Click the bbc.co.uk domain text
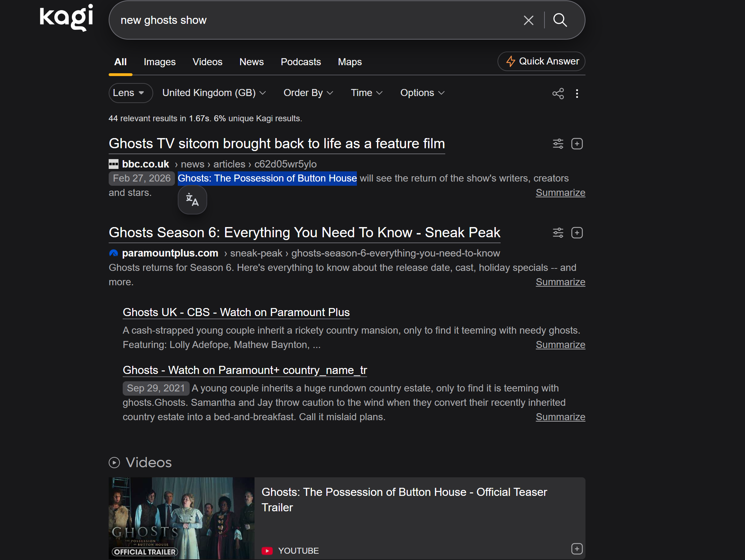 coord(145,164)
